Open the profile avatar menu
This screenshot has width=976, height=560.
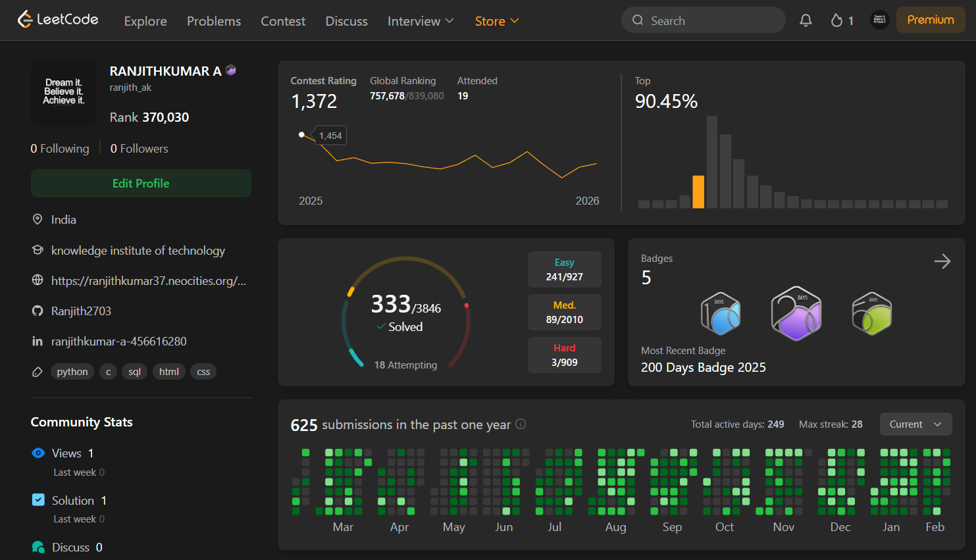(x=879, y=20)
